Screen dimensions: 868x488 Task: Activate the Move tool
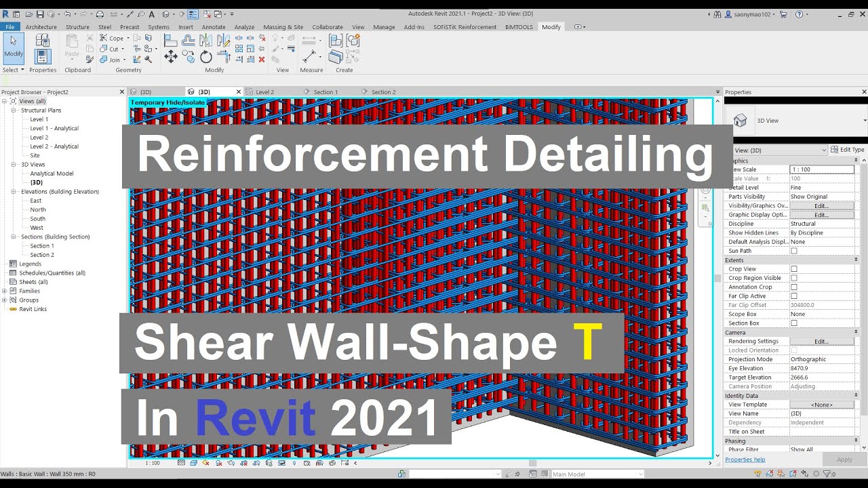coord(171,57)
